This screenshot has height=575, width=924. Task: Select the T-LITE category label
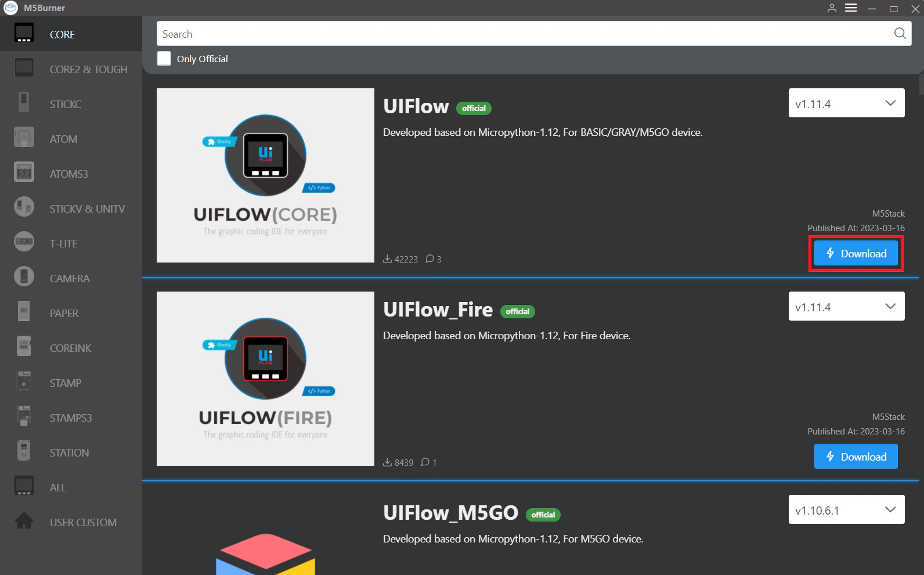(64, 244)
